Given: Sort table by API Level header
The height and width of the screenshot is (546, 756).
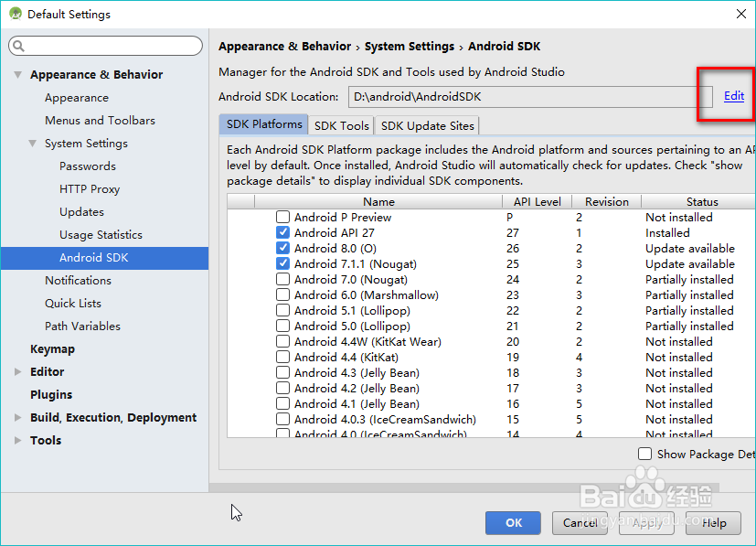Looking at the screenshot, I should tap(538, 201).
